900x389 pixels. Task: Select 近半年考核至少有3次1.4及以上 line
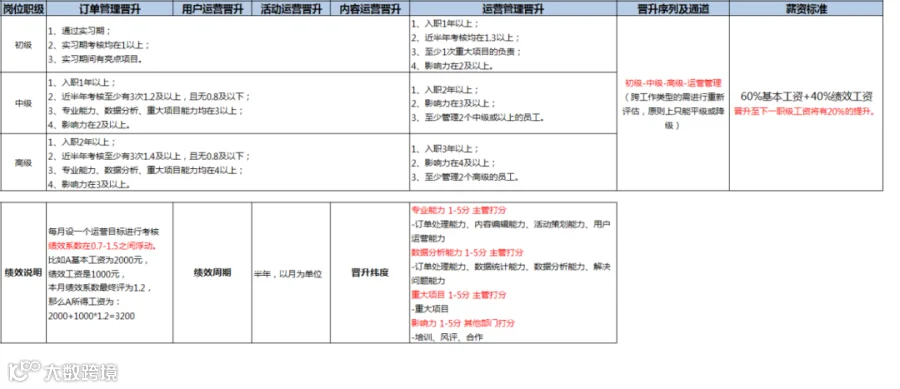[150, 155]
